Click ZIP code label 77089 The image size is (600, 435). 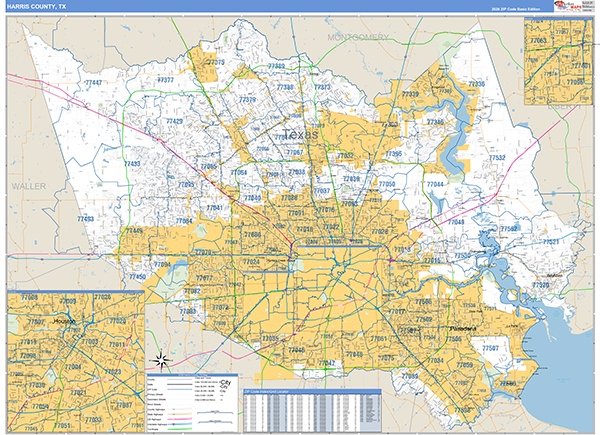tap(410, 376)
